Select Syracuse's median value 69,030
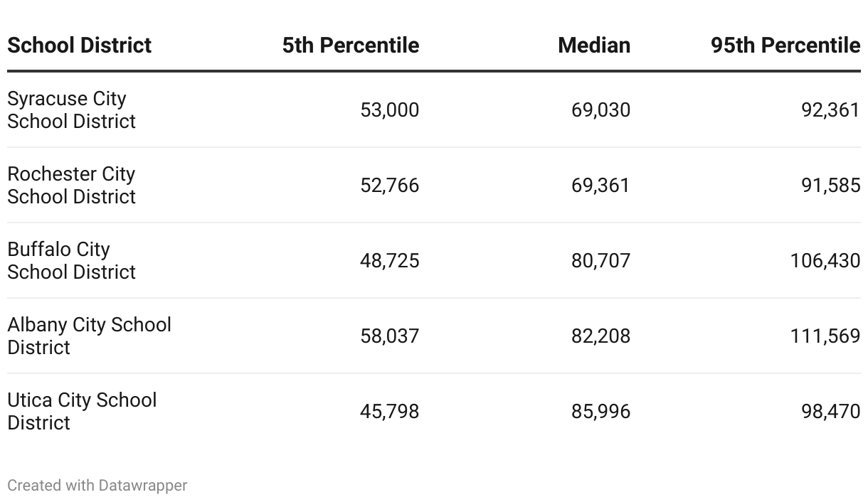The width and height of the screenshot is (868, 502). coord(600,110)
